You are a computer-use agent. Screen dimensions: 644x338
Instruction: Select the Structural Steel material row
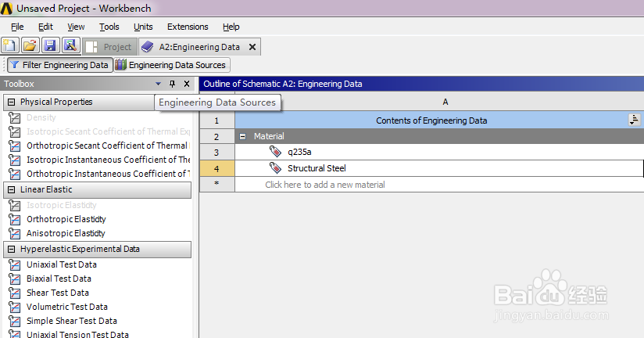click(x=439, y=168)
